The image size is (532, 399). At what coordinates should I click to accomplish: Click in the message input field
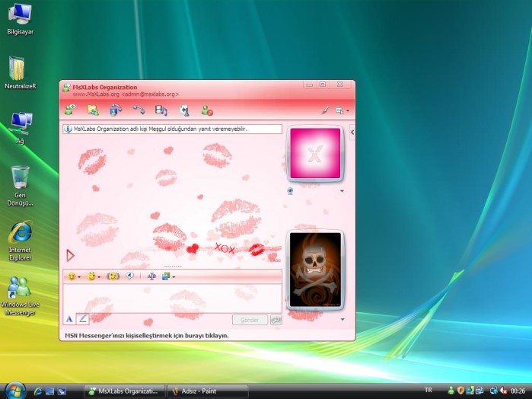point(172,298)
